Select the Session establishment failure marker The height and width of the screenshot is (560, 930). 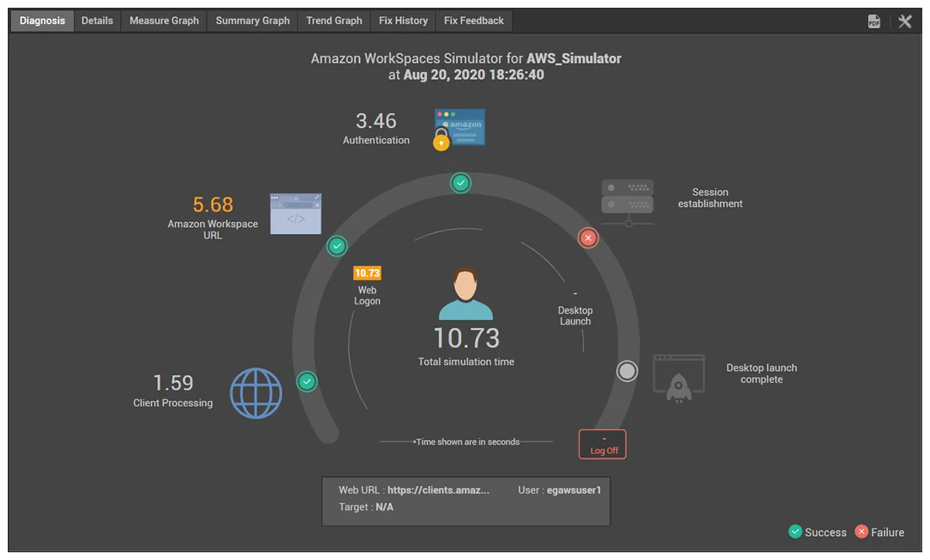588,238
